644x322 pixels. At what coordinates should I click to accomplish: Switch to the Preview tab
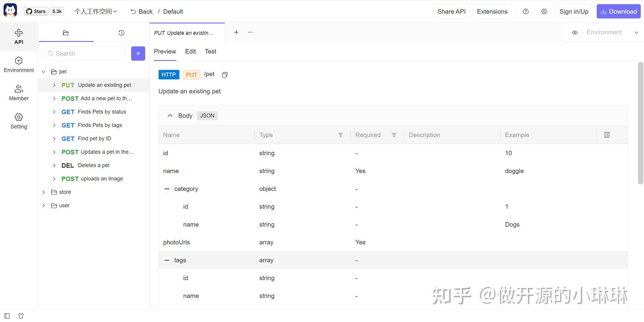pos(165,51)
